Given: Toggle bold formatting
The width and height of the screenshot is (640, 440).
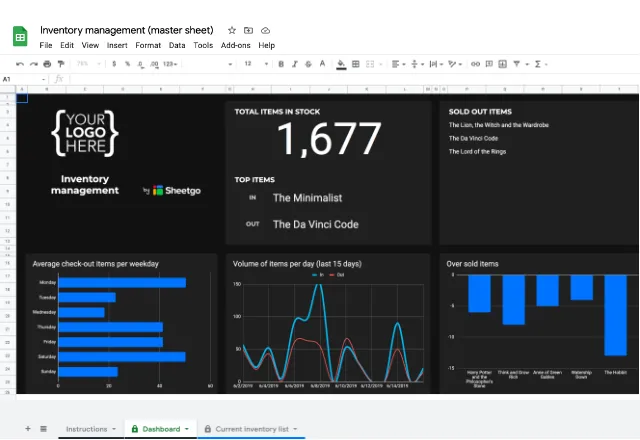Looking at the screenshot, I should [x=281, y=64].
